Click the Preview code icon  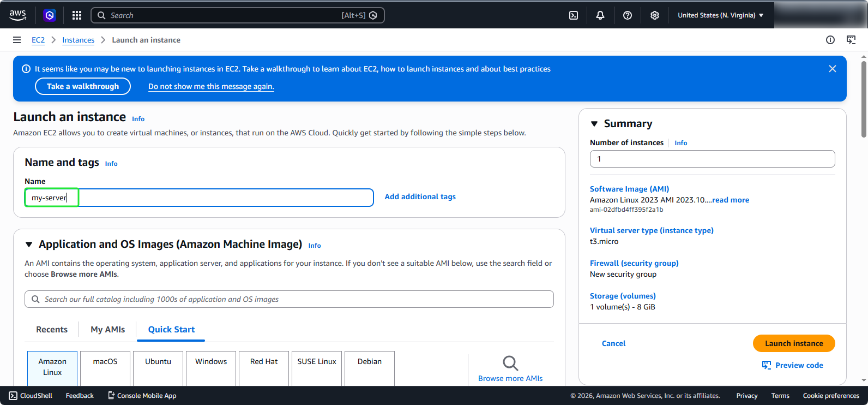pyautogui.click(x=767, y=365)
